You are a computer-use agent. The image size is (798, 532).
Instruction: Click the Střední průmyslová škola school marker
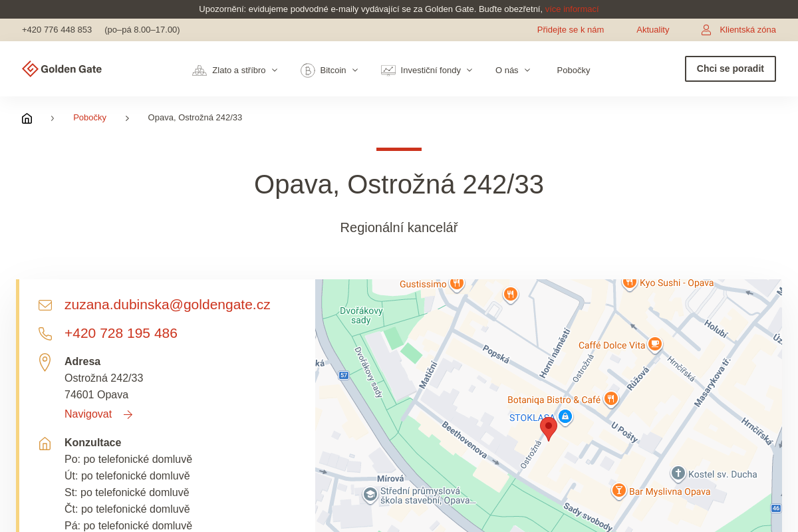pyautogui.click(x=370, y=495)
